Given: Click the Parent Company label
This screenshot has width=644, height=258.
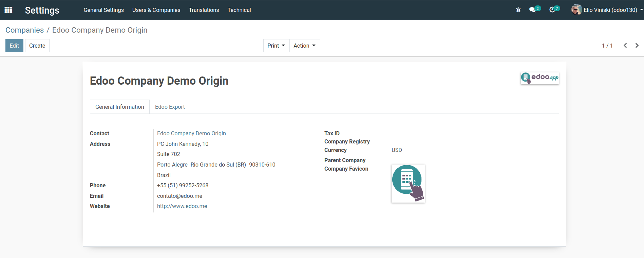Looking at the screenshot, I should point(345,160).
